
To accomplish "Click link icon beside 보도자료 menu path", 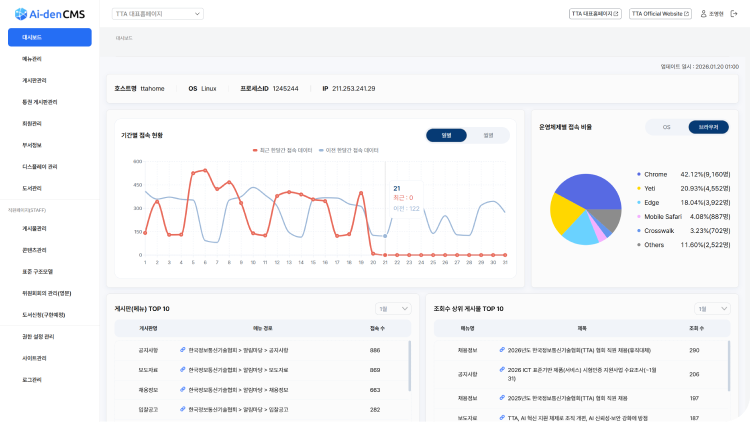I will pyautogui.click(x=182, y=370).
